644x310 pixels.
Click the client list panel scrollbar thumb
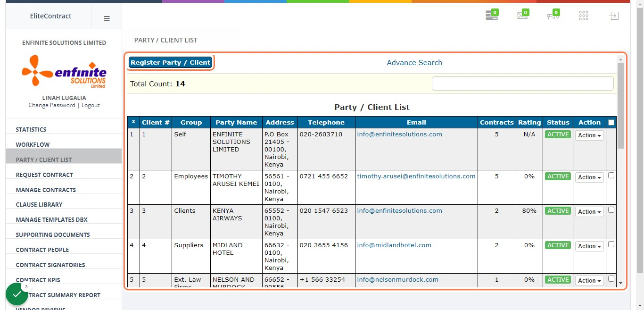click(620, 106)
